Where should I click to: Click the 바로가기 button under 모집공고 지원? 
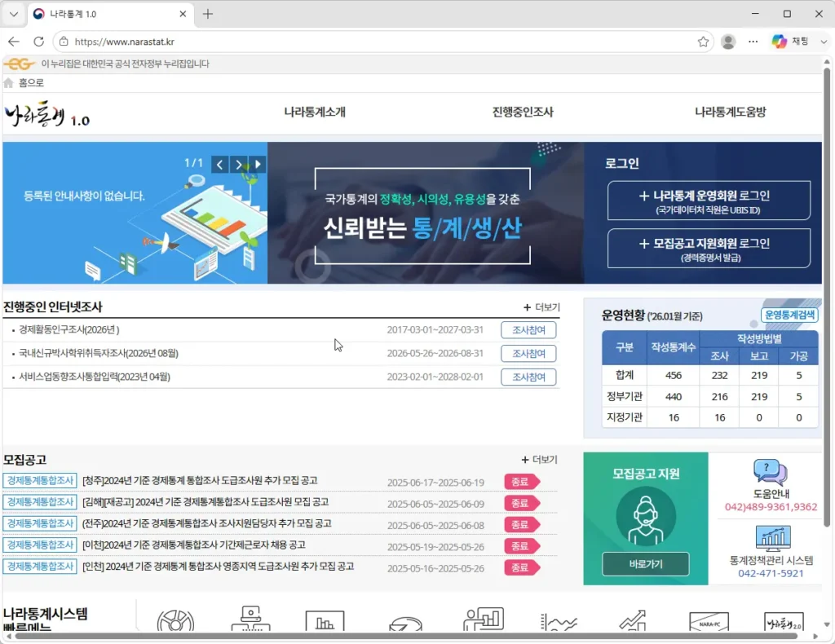click(x=646, y=564)
